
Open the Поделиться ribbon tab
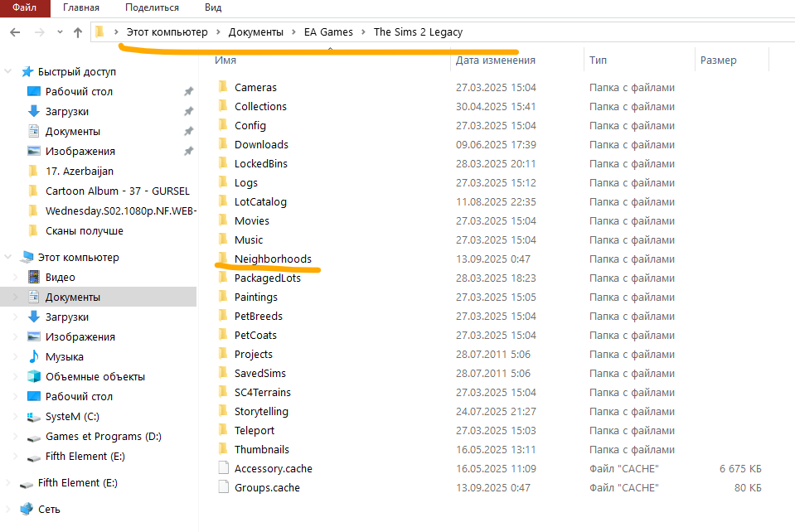point(151,7)
